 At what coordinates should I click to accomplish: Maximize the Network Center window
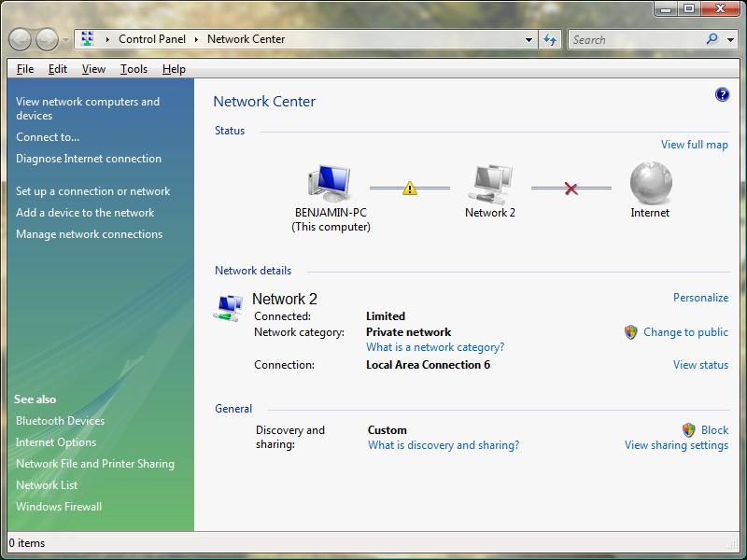[689, 8]
